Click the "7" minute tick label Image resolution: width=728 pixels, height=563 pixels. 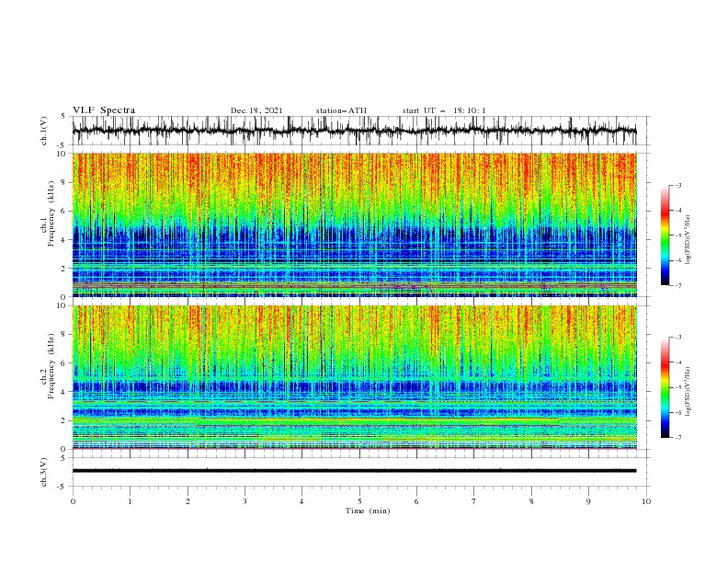pos(474,501)
